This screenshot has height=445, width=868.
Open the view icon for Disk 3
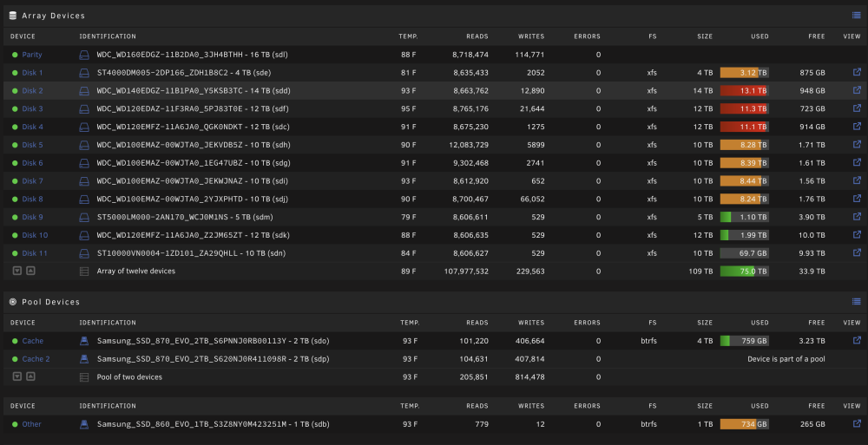857,108
